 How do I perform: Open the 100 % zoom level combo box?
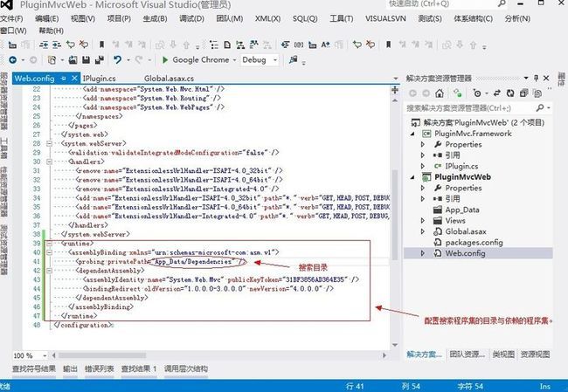coord(30,355)
